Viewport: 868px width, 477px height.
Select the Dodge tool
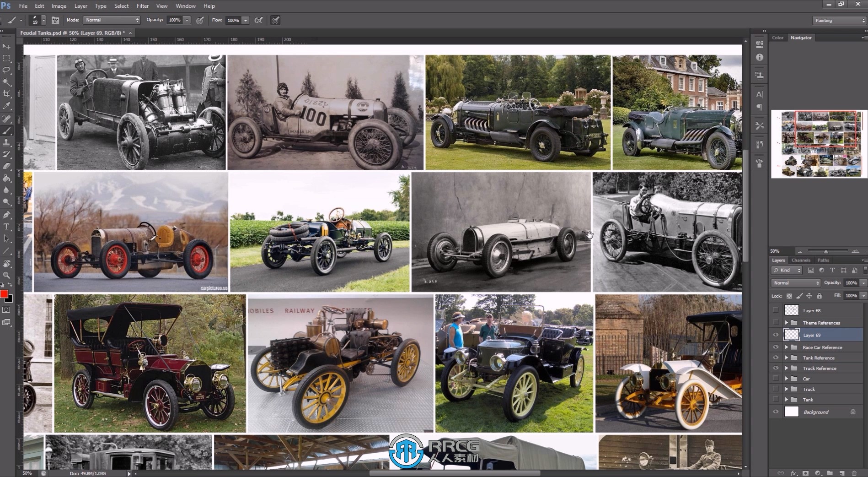pos(6,202)
